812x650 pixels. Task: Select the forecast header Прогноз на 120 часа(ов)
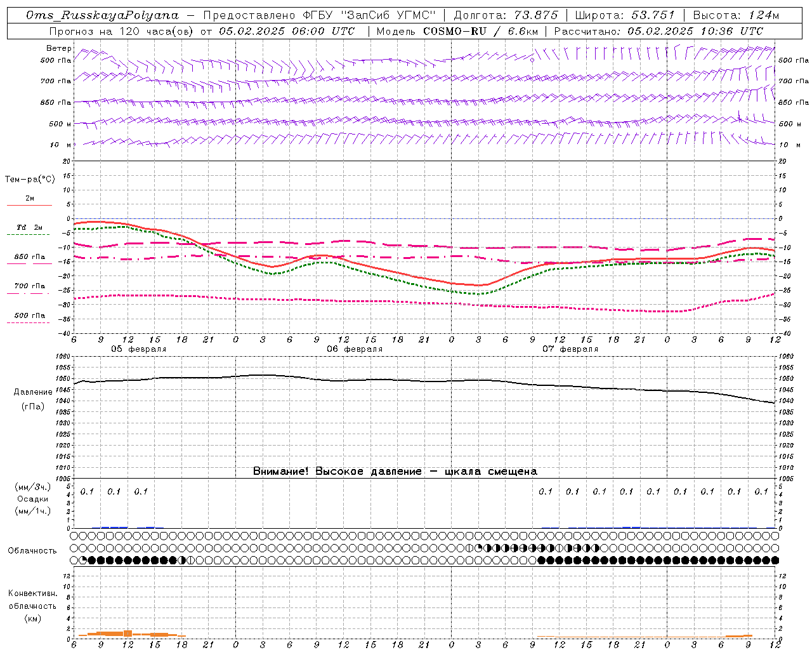(x=122, y=31)
